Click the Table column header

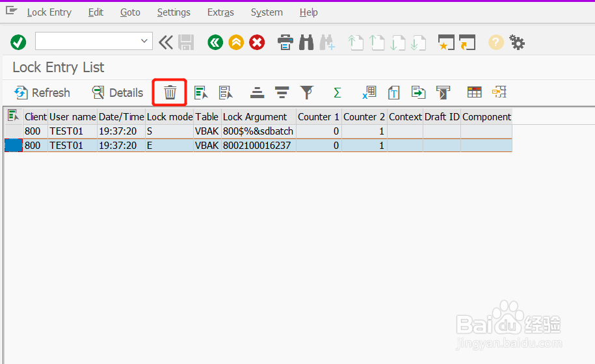coord(207,117)
